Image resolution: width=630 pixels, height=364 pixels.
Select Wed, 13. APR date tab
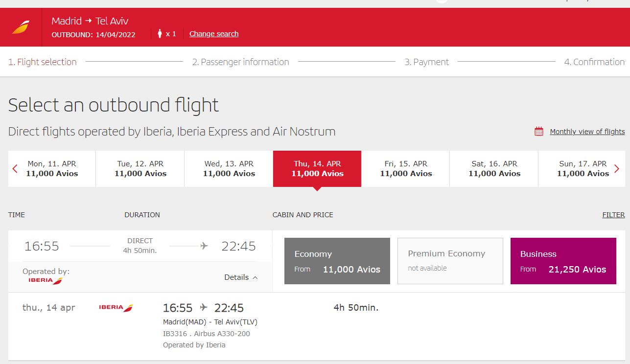(229, 169)
